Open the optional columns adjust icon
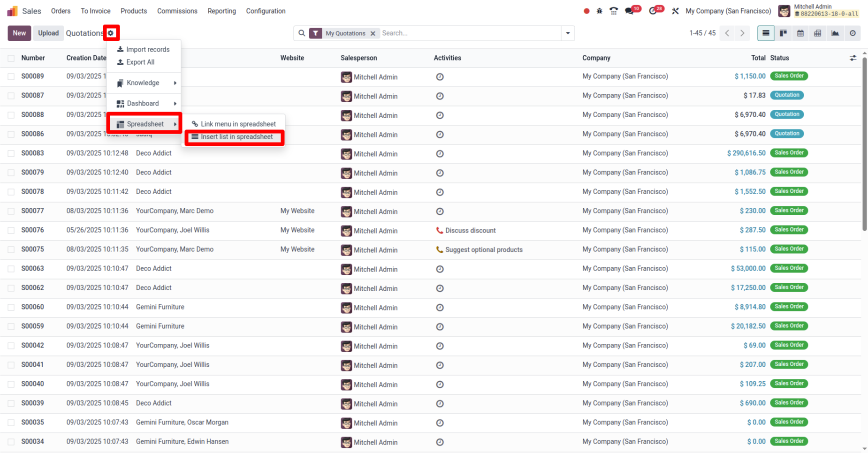The width and height of the screenshot is (868, 453). pos(853,58)
